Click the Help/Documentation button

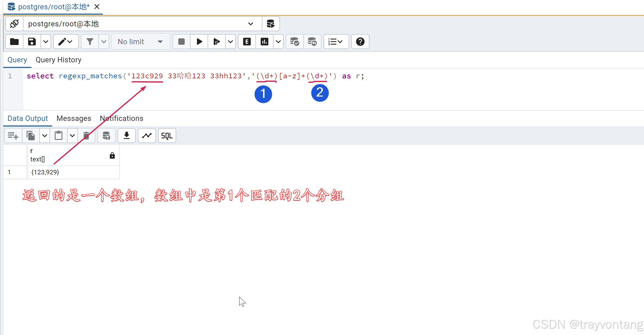click(x=360, y=41)
